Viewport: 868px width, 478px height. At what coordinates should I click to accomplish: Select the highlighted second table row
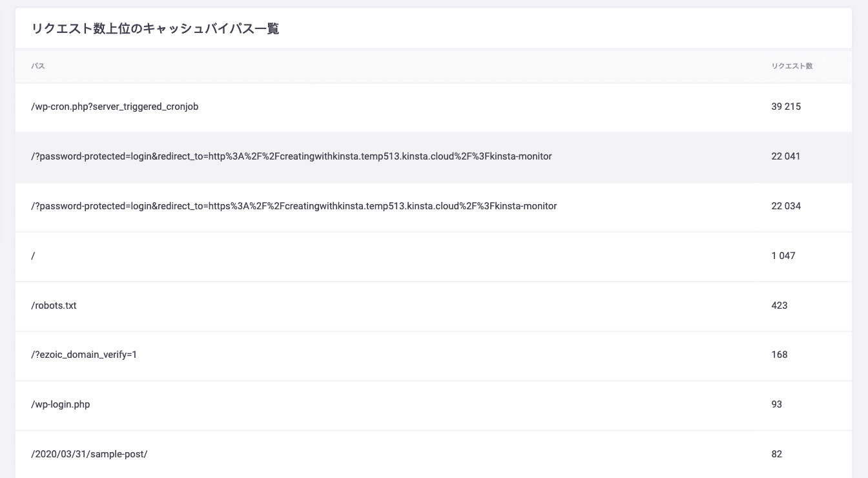433,156
